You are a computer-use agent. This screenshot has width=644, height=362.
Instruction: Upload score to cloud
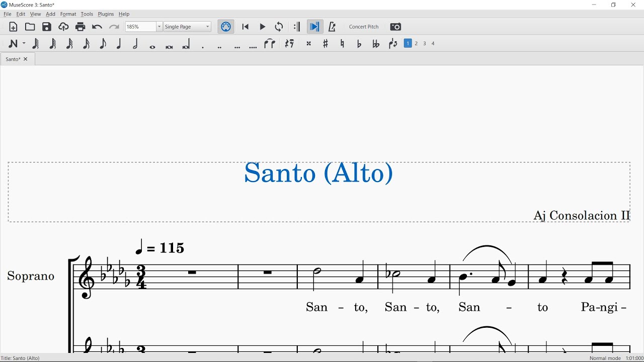(x=63, y=27)
